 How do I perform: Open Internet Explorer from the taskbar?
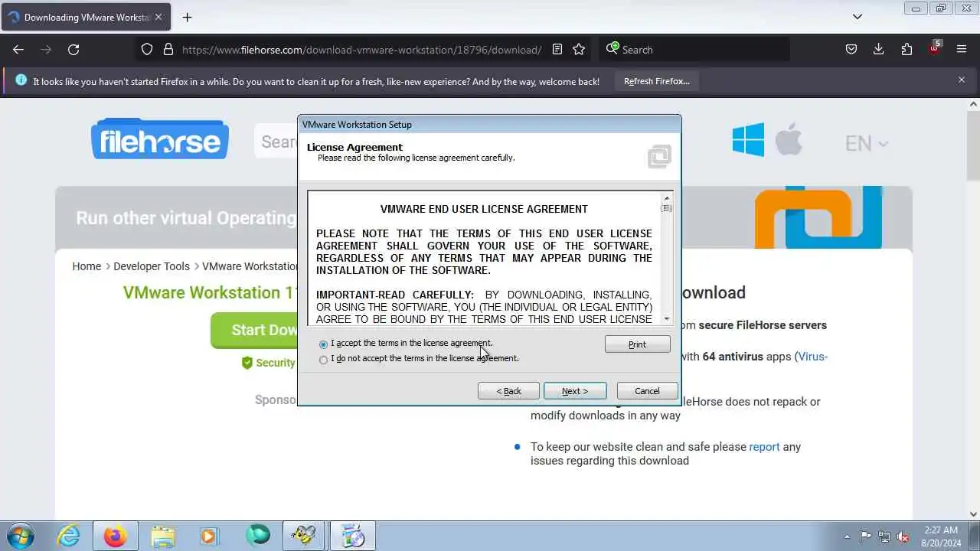(x=69, y=536)
